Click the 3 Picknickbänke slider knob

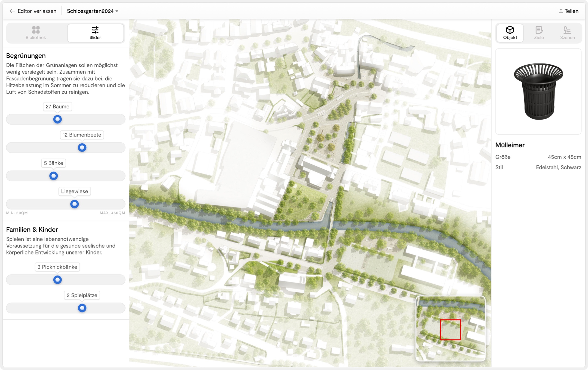(x=57, y=280)
